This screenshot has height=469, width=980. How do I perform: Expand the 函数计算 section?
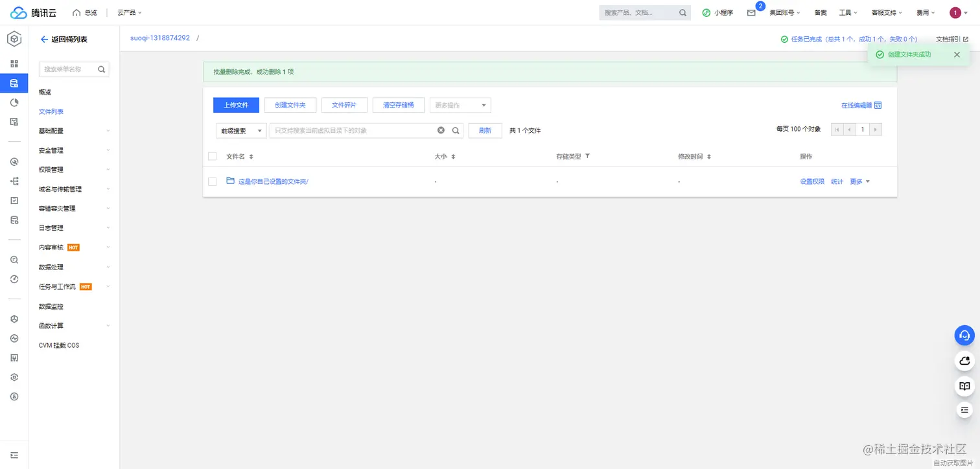pos(74,326)
